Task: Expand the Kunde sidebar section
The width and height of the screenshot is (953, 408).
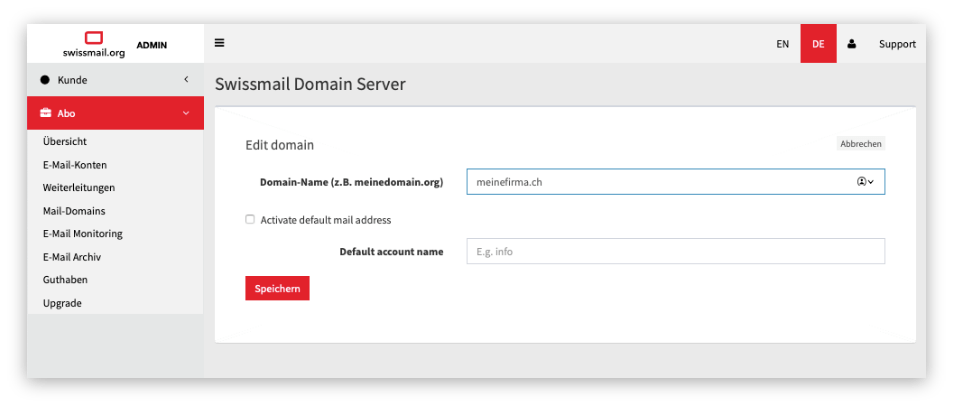Action: (x=186, y=79)
